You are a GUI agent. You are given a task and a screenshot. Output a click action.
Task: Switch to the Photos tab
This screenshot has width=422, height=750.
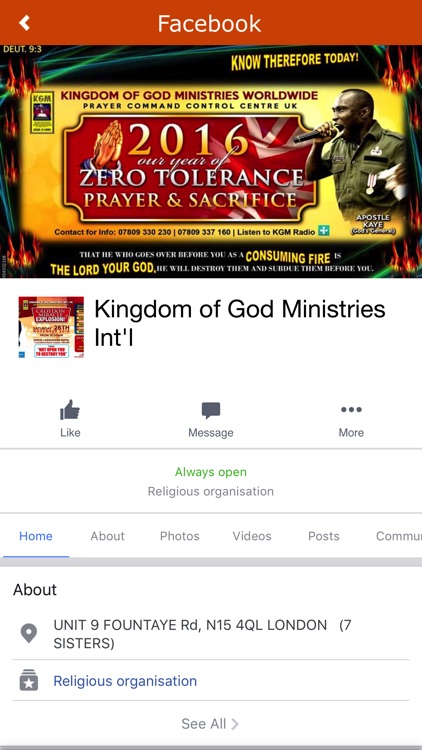coord(179,536)
